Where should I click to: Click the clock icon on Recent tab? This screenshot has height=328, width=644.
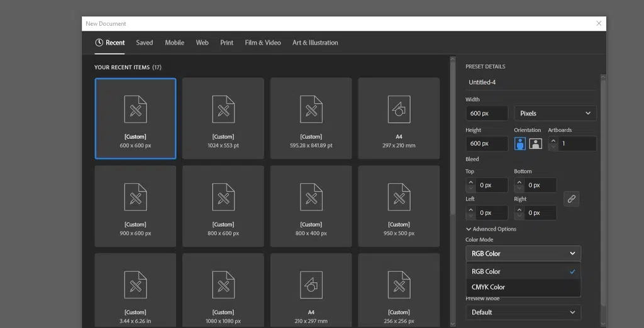pos(99,43)
